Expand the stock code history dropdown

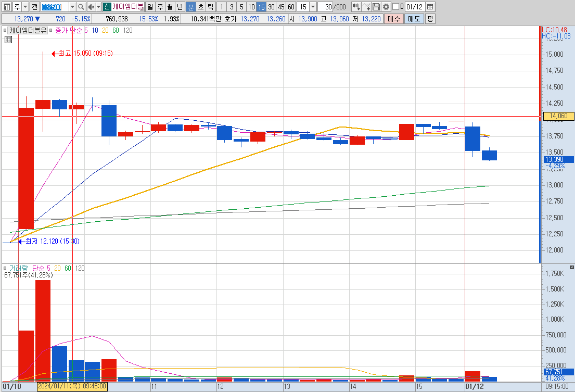73,7
